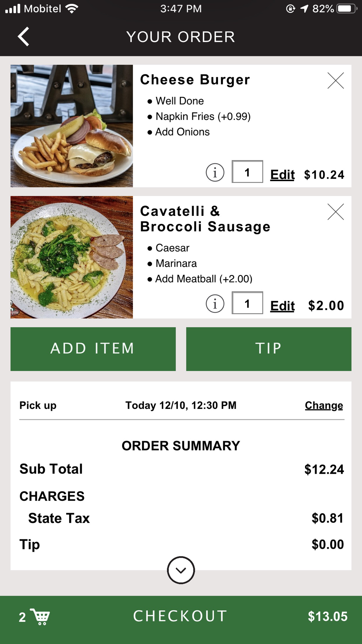
Task: Tap the battery icon in status bar
Action: pyautogui.click(x=346, y=8)
